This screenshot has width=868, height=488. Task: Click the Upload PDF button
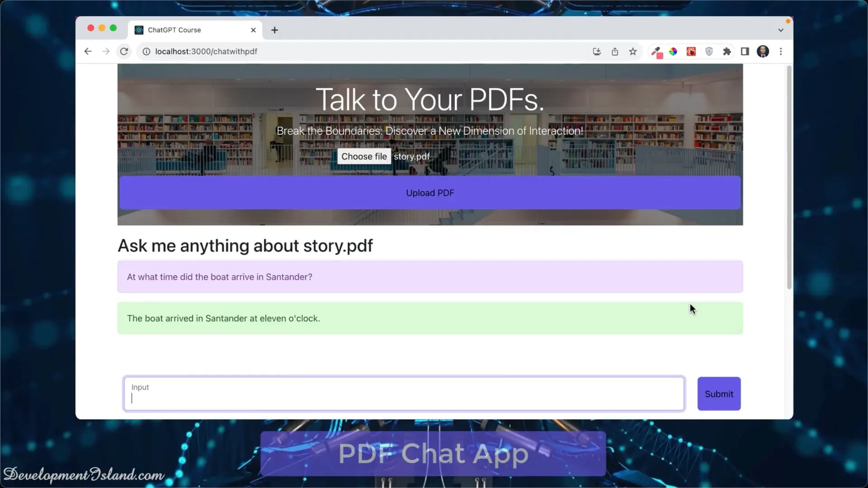[x=429, y=192]
